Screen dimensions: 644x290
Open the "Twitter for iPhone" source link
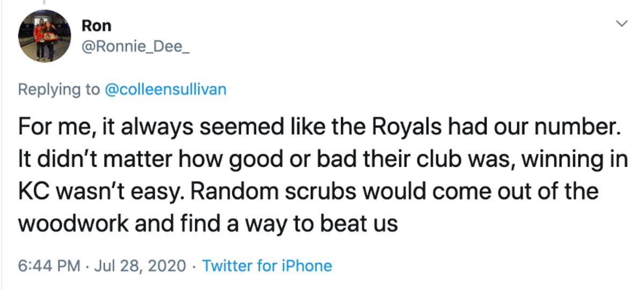tap(267, 265)
